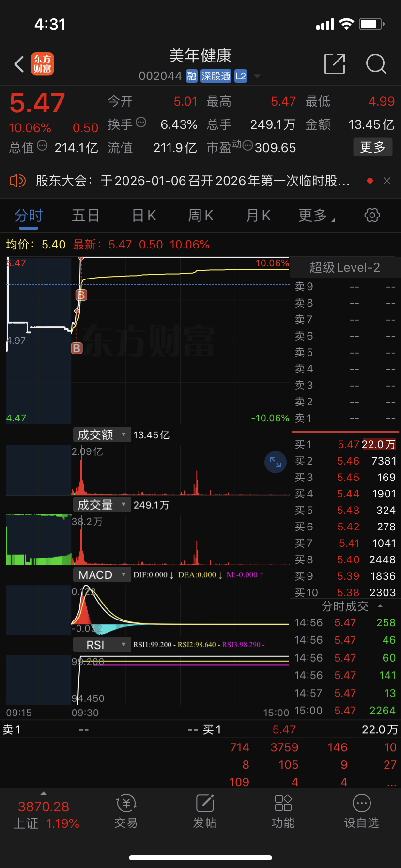The width and height of the screenshot is (401, 868).
Task: Select 买7 row at 5.41
Action: 345,543
